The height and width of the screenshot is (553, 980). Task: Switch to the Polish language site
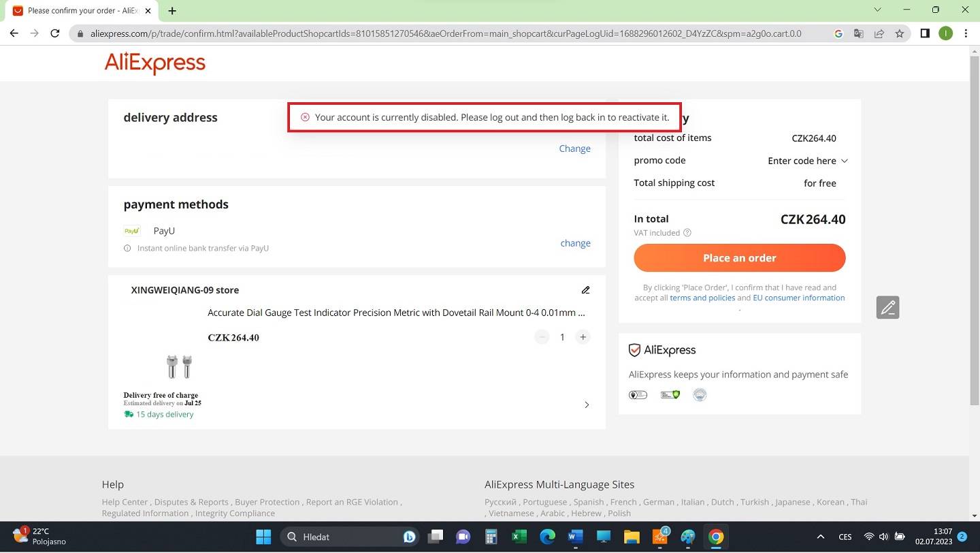619,513
